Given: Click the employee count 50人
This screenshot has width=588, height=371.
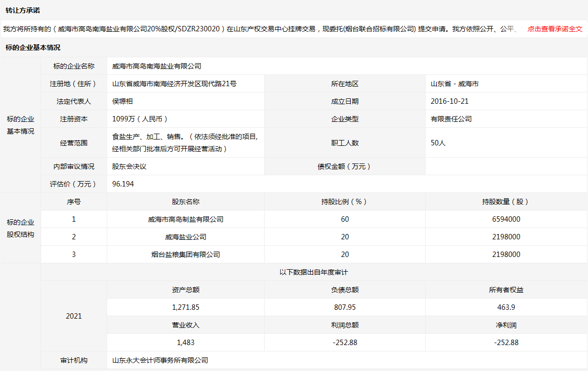Looking at the screenshot, I should pos(438,143).
